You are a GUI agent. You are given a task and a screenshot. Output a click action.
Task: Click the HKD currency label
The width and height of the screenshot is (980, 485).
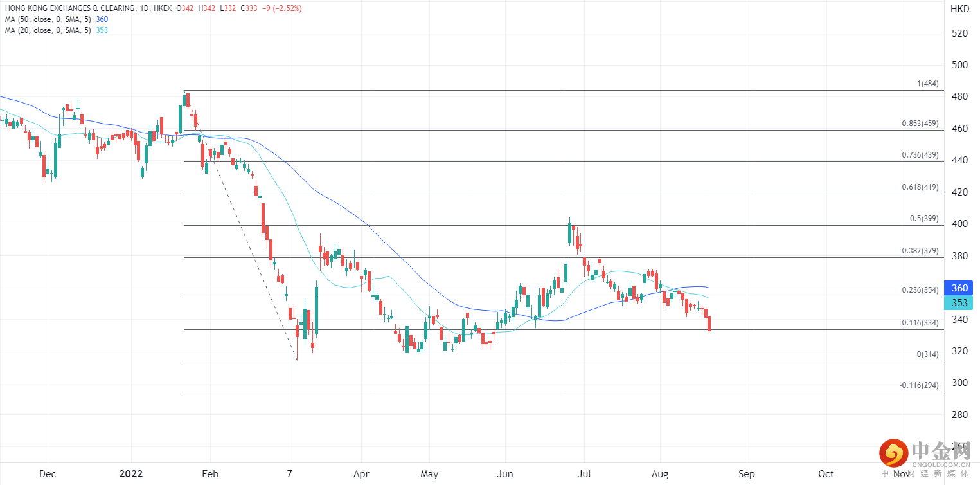pyautogui.click(x=960, y=9)
